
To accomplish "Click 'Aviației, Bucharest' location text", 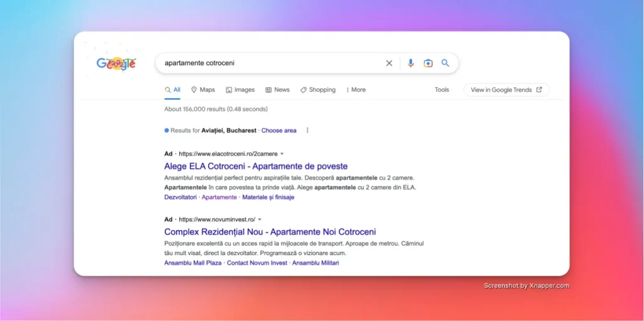I will pyautogui.click(x=229, y=131).
